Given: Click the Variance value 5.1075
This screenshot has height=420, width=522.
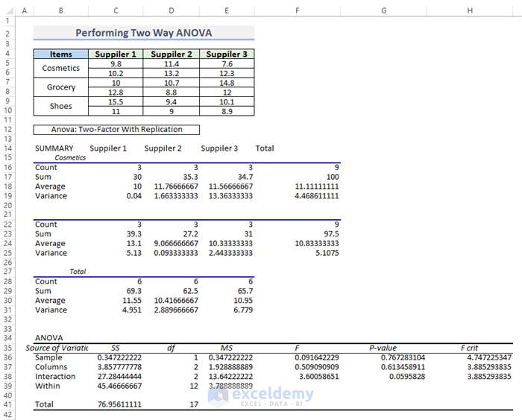Looking at the screenshot, I should [x=327, y=253].
